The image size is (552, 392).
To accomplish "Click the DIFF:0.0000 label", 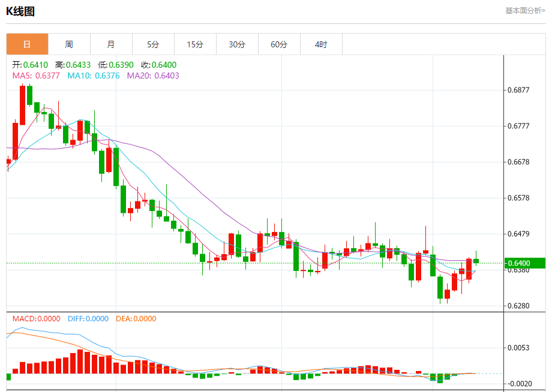I will pyautogui.click(x=88, y=318).
